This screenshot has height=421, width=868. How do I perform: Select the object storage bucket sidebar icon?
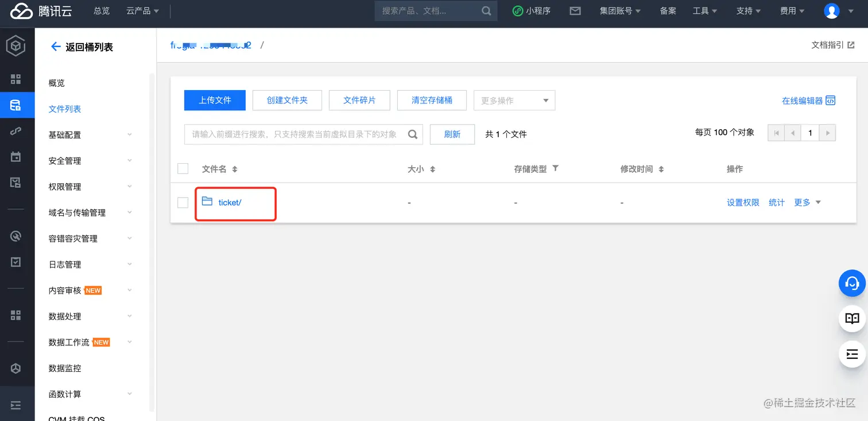(x=16, y=105)
